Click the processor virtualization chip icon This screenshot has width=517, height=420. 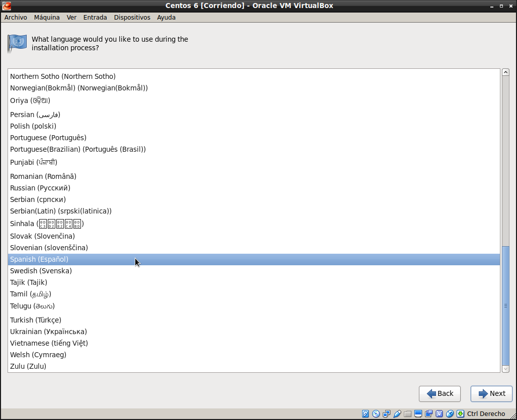439,414
